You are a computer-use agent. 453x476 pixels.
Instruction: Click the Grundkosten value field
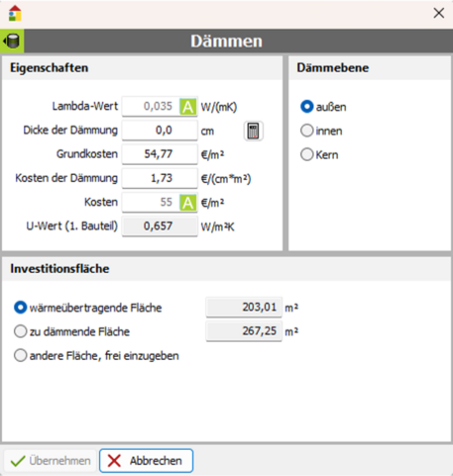pos(159,155)
